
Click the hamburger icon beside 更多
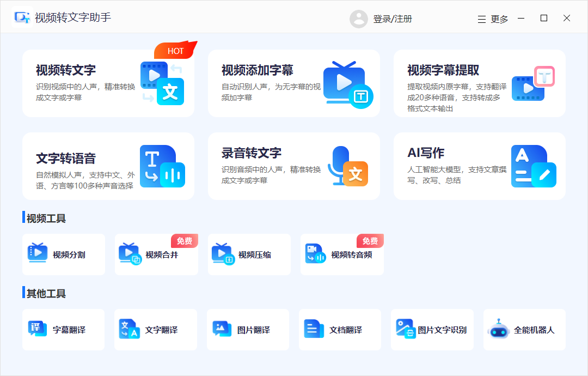pos(482,20)
